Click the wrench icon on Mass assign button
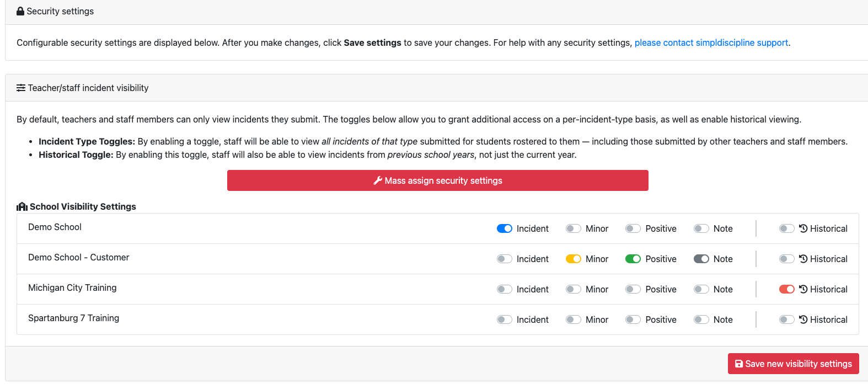Viewport: 868px width, 389px height. (378, 180)
